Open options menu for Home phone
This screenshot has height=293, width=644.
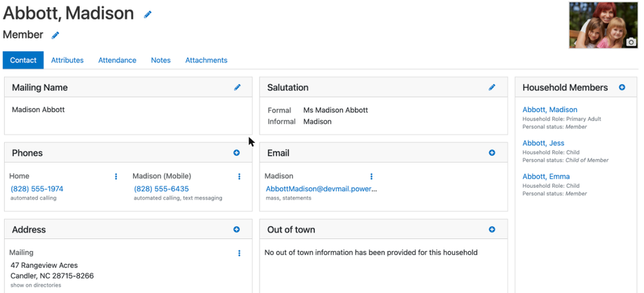pos(115,176)
